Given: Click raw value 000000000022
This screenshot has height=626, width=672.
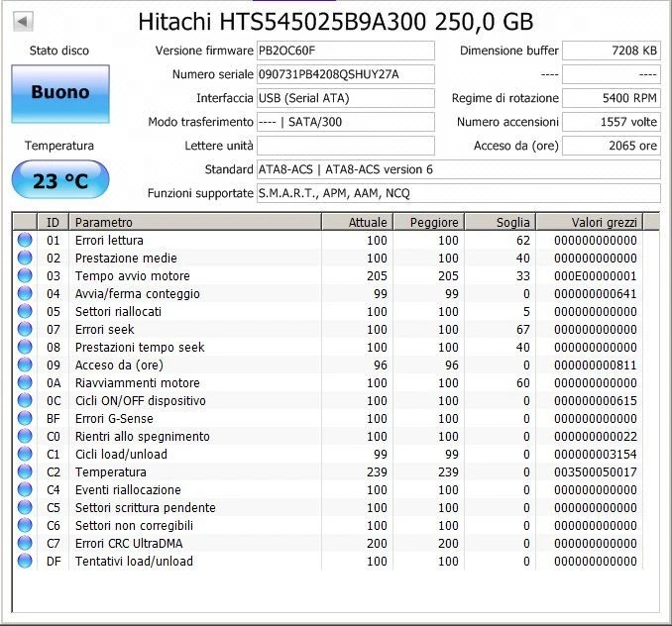Looking at the screenshot, I should point(596,436).
